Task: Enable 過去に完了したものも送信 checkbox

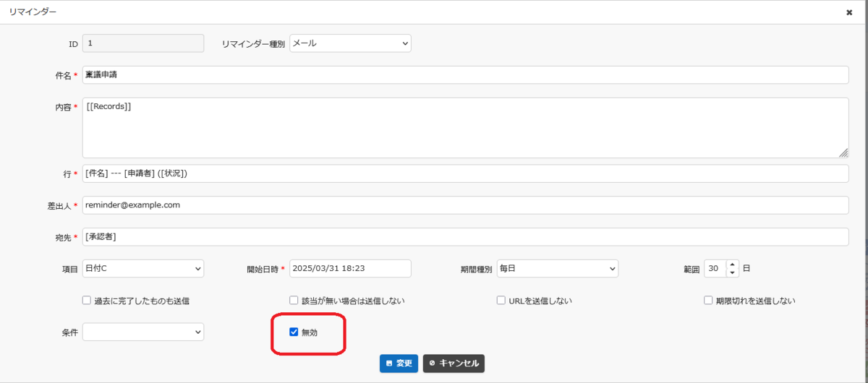Action: [87, 300]
